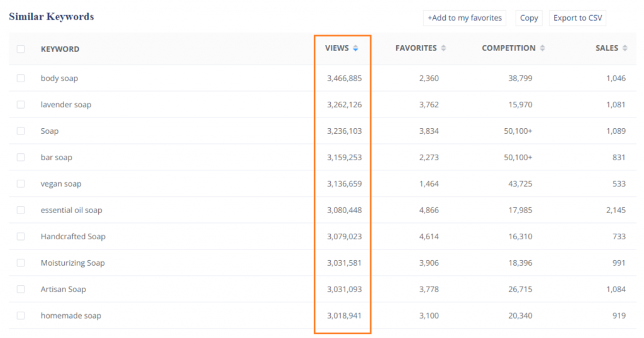Screen dimensions: 644x338
Task: Sort table by Views column arrows
Action: 355,48
